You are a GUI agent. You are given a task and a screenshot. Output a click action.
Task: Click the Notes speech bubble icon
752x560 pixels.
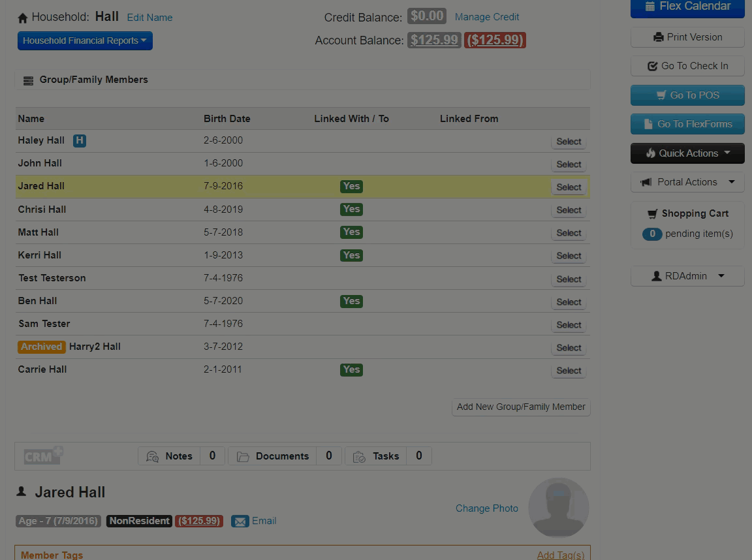153,456
